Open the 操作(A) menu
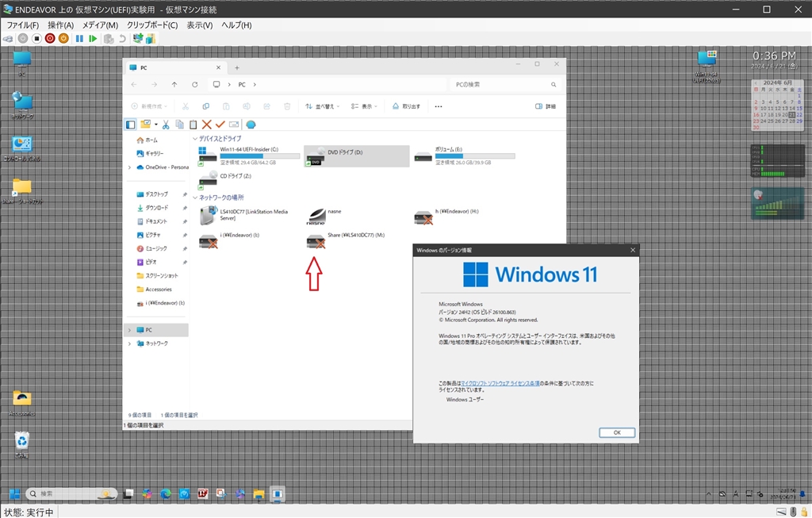Image resolution: width=812 pixels, height=518 pixels. (x=60, y=25)
